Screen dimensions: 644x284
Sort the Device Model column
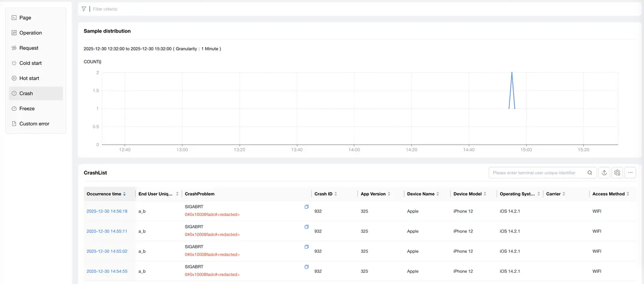coord(485,194)
